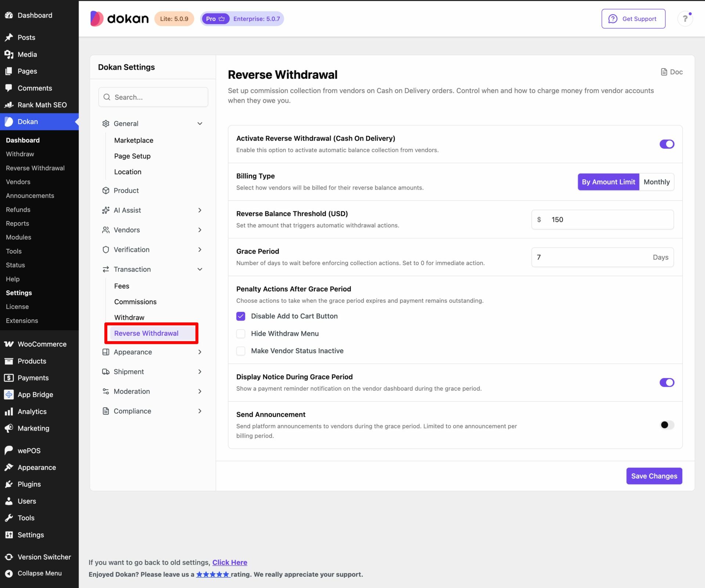Click the Doc document icon
The height and width of the screenshot is (588, 705).
pos(664,72)
